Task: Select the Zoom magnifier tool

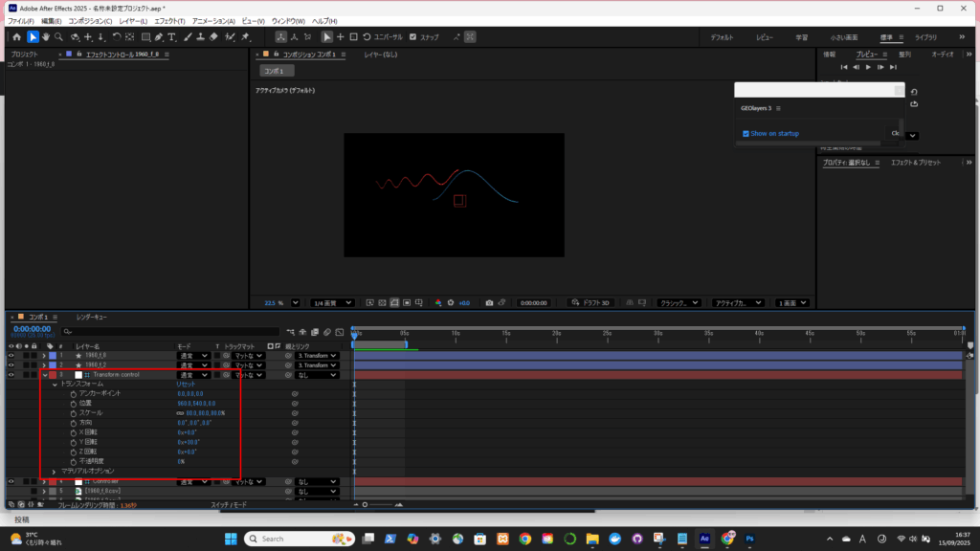Action: coord(59,37)
